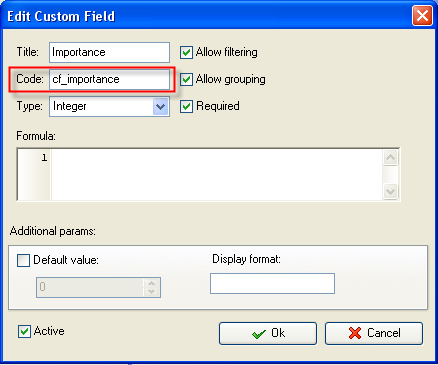Click the Code field with cf_importance
This screenshot has height=365, width=438.
tap(109, 79)
